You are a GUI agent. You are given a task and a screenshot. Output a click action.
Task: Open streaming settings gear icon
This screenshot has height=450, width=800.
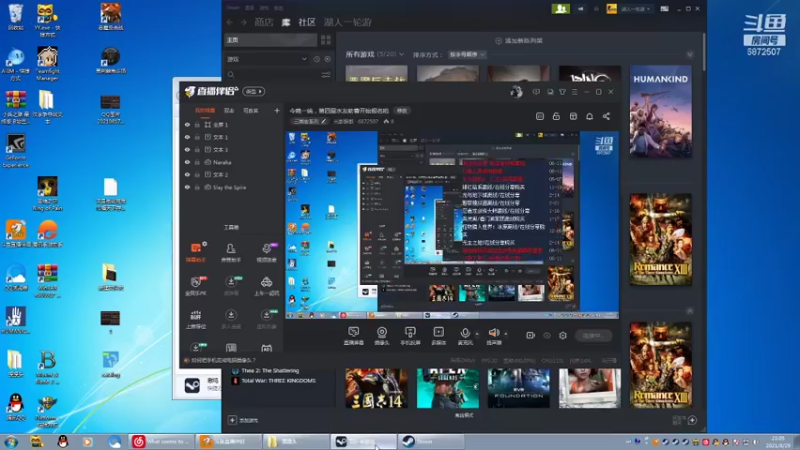pos(563,335)
